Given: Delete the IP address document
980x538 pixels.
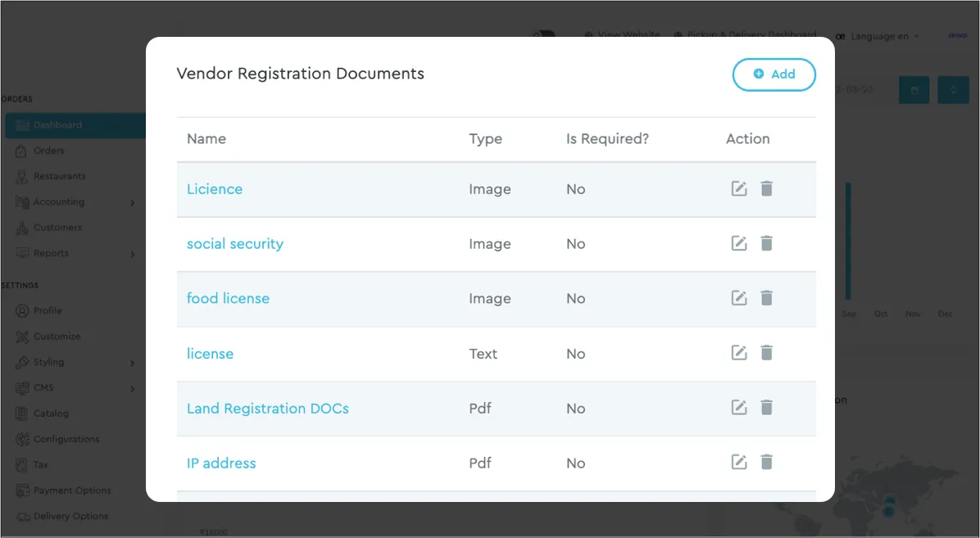Looking at the screenshot, I should point(766,463).
